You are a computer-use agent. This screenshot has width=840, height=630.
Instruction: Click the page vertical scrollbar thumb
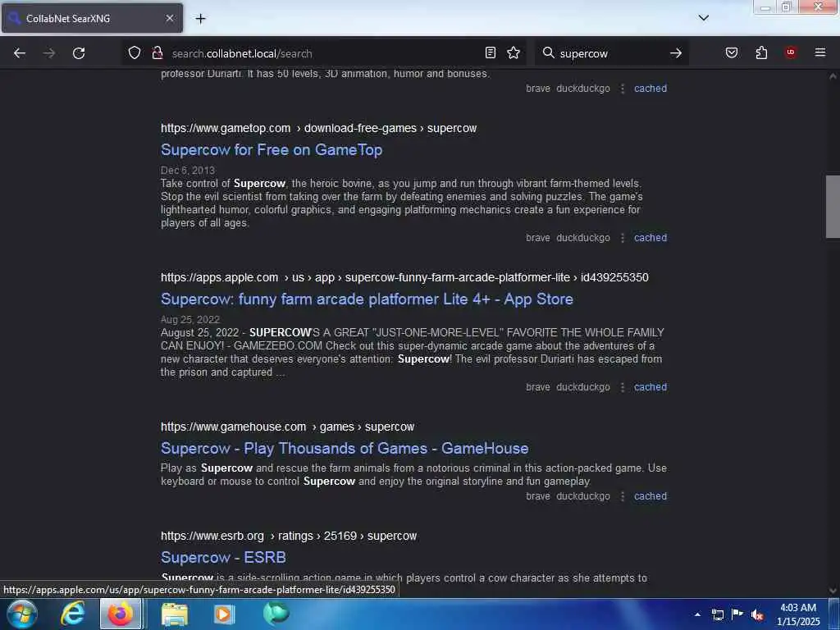click(833, 206)
